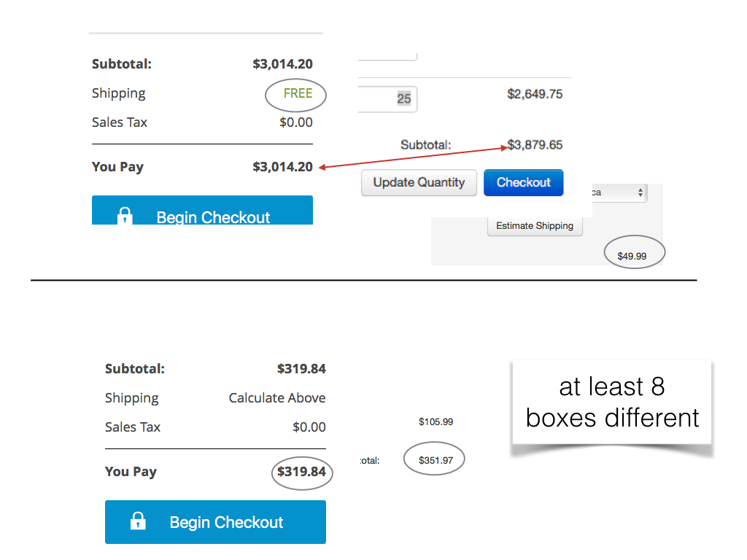Click the $105.99 line item price
Viewport: 747px width, 560px height.
pos(436,421)
